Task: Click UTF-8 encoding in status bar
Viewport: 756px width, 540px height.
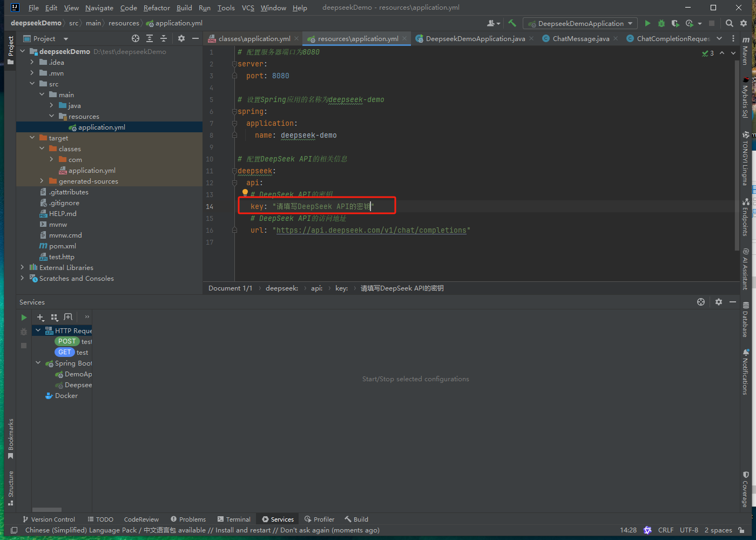Action: [689, 530]
